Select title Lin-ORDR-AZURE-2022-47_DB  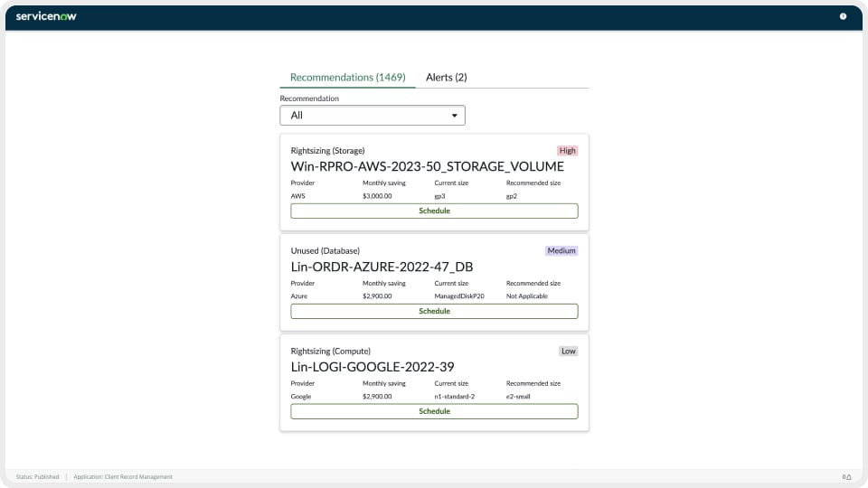(x=382, y=267)
